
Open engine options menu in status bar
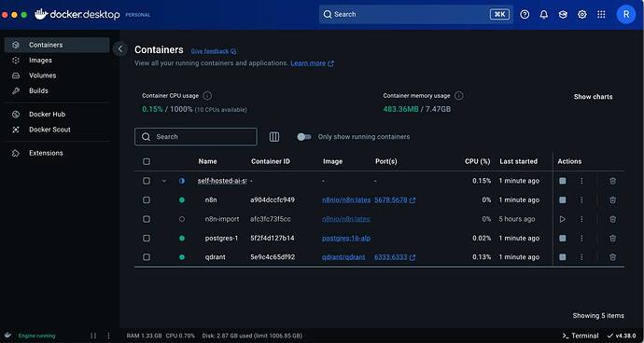(108, 336)
